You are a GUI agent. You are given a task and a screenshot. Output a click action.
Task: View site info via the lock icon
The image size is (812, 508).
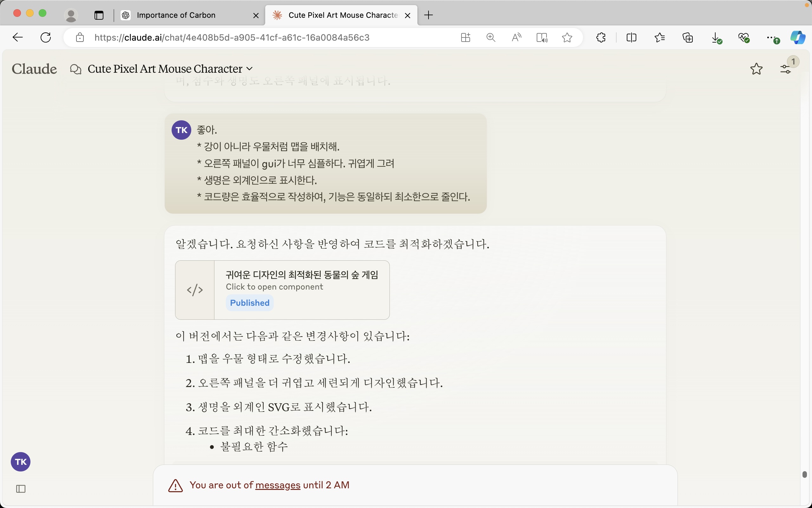click(80, 37)
